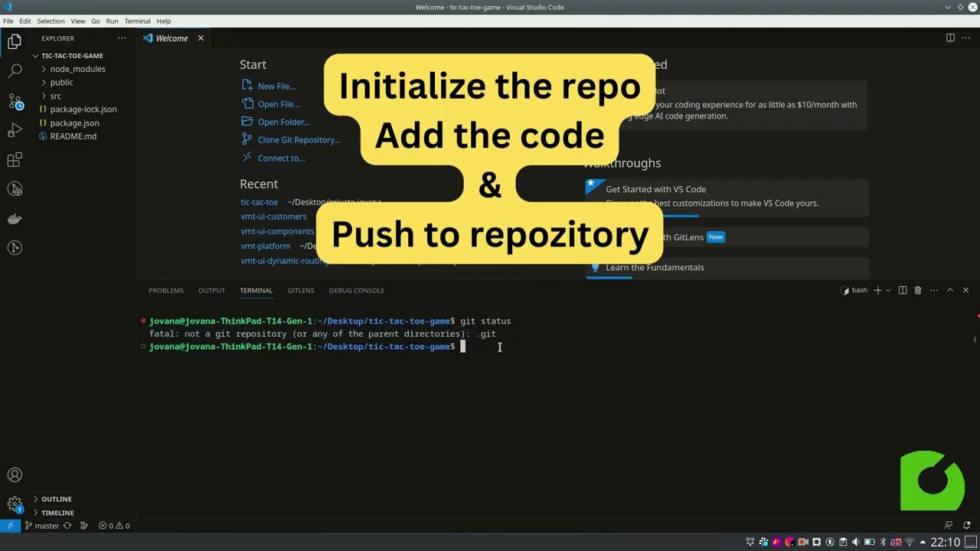
Task: Open the Docker view in activity bar
Action: [15, 219]
